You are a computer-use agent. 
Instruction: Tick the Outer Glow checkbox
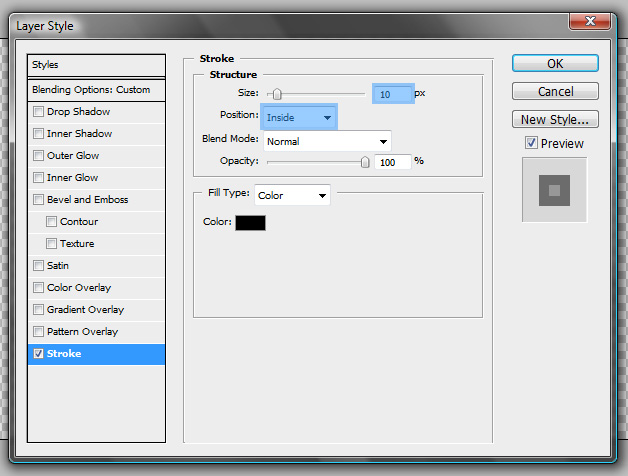(38, 155)
